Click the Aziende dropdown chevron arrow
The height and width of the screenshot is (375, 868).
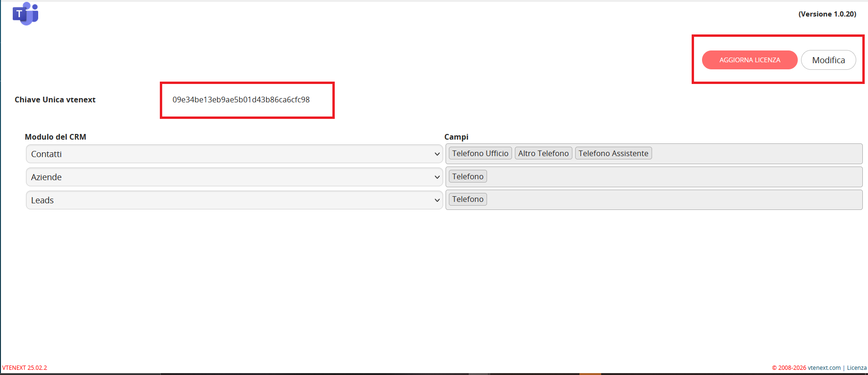[x=437, y=177]
